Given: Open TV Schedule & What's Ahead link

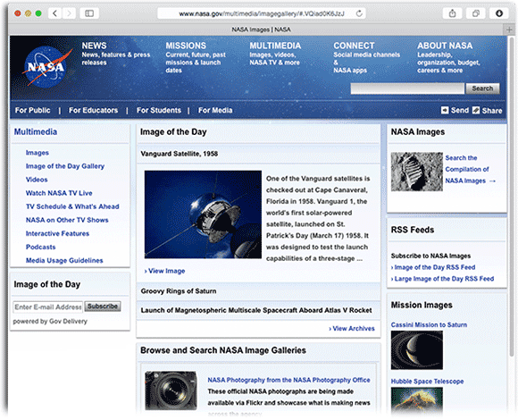Looking at the screenshot, I should coord(72,206).
